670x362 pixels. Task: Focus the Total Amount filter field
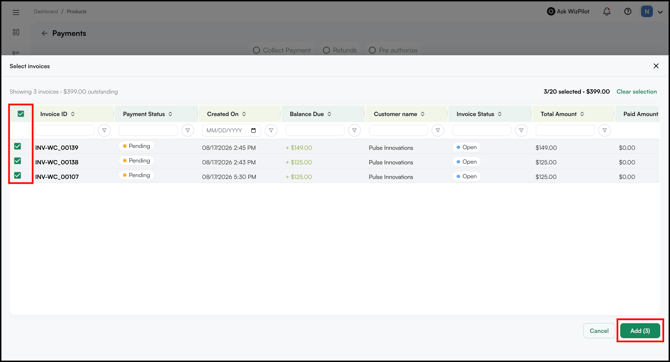tap(565, 130)
